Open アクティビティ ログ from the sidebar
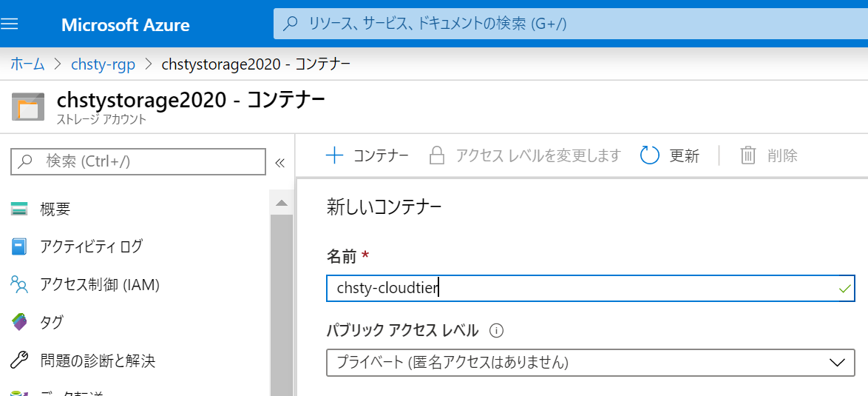The image size is (868, 396). pos(90,246)
